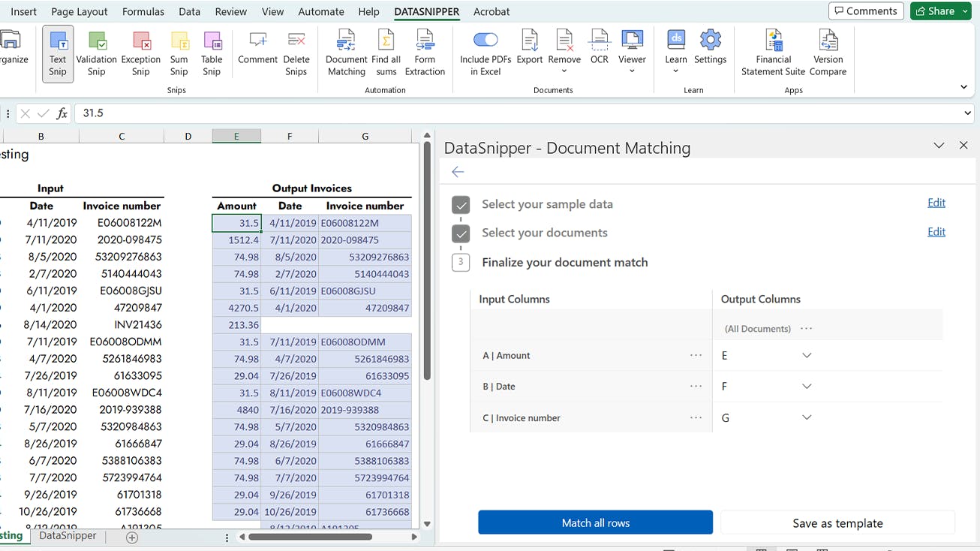The height and width of the screenshot is (551, 980).
Task: Open the Document Matching tool
Action: [x=345, y=53]
